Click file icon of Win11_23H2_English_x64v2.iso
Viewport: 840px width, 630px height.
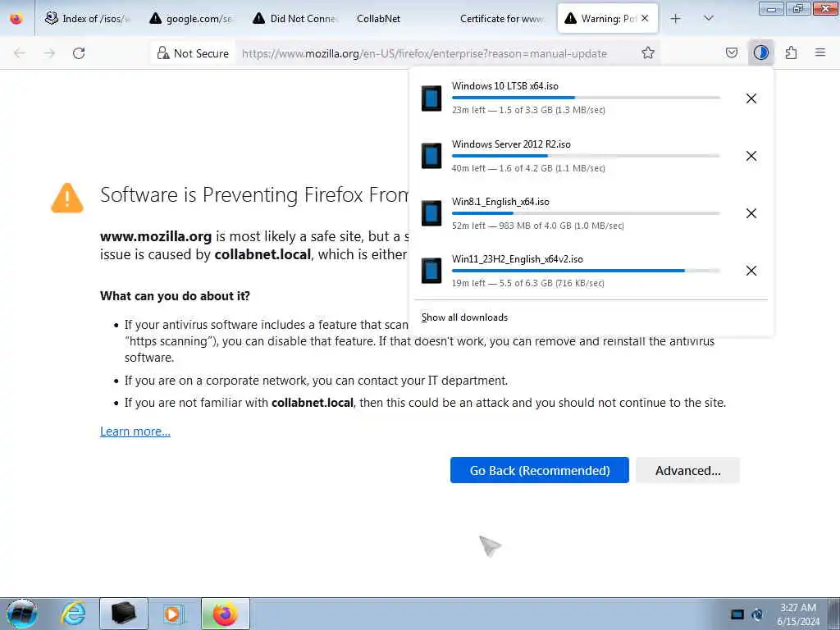point(431,271)
